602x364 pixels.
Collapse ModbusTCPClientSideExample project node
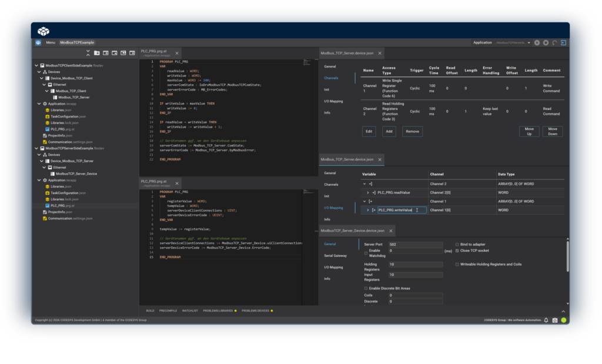coord(37,65)
